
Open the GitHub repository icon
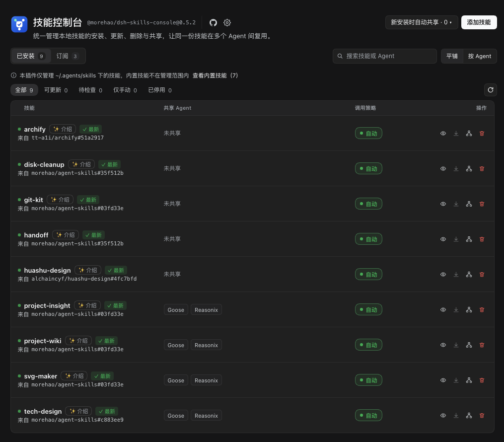pos(213,22)
